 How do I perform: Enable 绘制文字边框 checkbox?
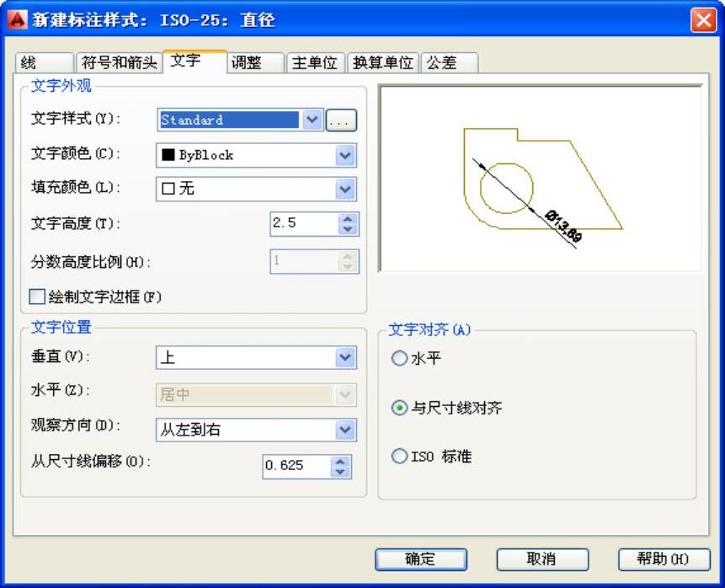tap(37, 297)
